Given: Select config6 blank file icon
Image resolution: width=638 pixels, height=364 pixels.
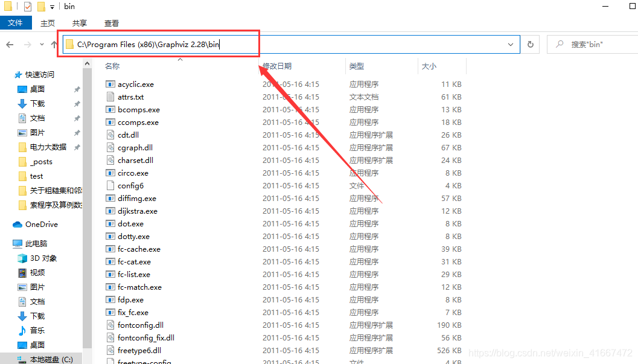Looking at the screenshot, I should (110, 185).
